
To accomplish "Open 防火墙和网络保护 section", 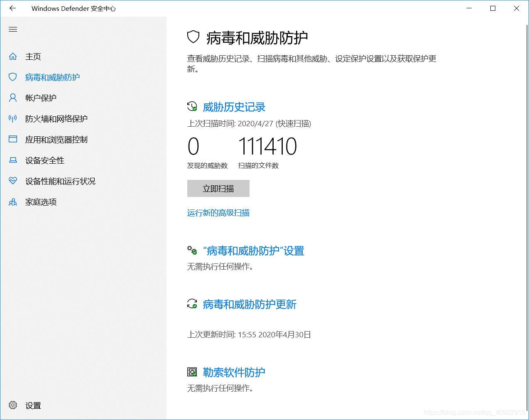I will [x=56, y=119].
